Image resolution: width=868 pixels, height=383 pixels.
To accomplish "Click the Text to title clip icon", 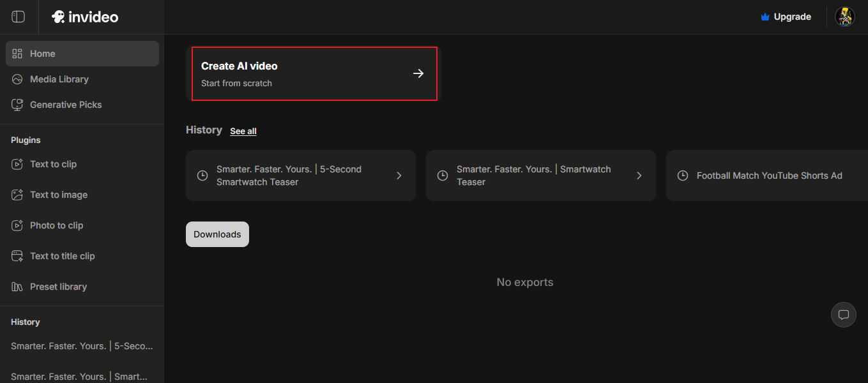I will point(17,256).
